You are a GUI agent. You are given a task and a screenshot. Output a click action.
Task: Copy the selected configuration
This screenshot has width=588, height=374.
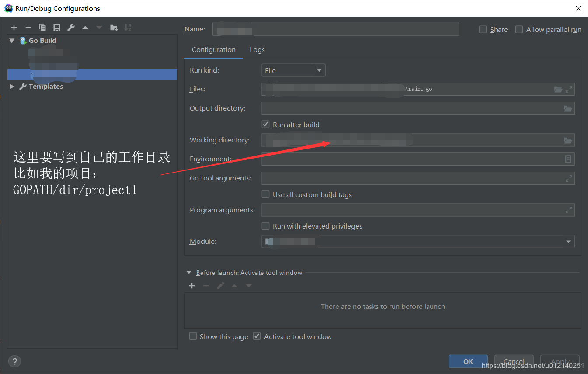tap(42, 28)
